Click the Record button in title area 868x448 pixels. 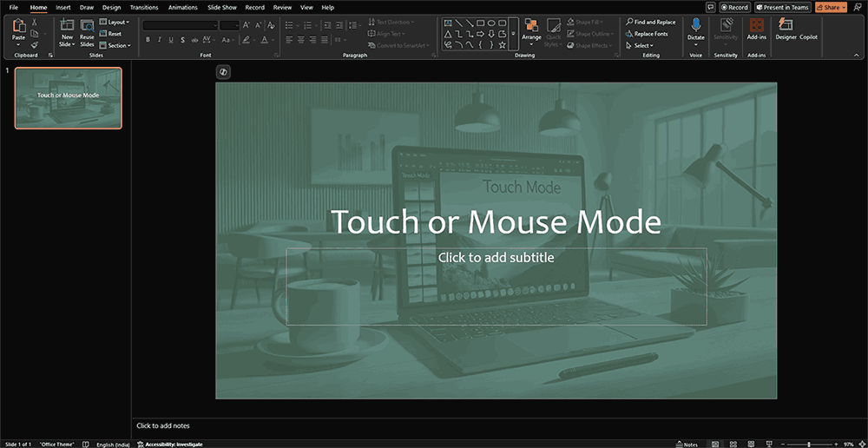734,7
